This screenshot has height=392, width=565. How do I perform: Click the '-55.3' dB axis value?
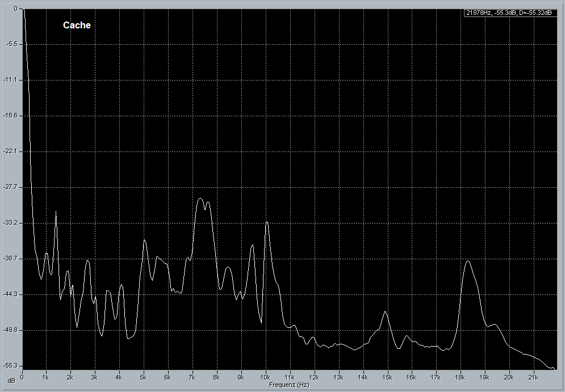10,366
